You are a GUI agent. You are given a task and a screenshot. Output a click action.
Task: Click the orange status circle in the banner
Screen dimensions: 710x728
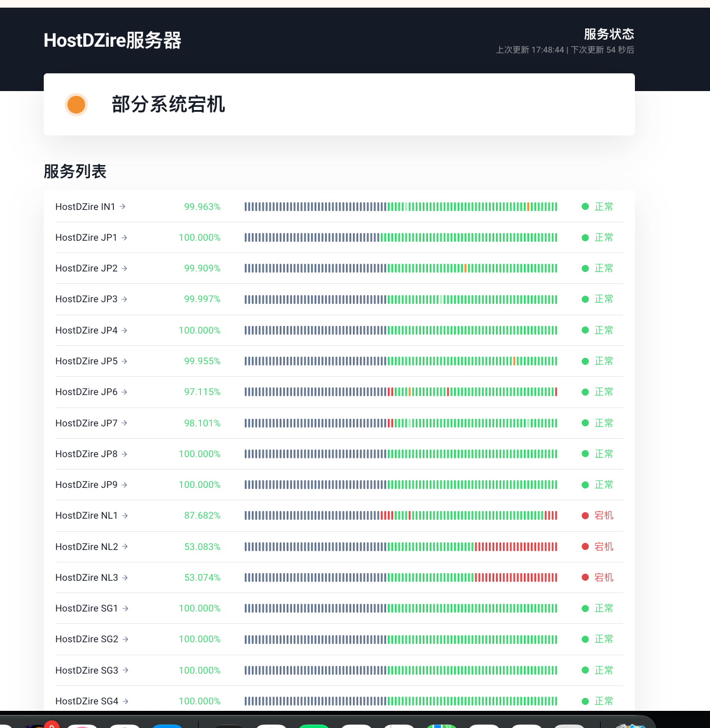[x=76, y=105]
